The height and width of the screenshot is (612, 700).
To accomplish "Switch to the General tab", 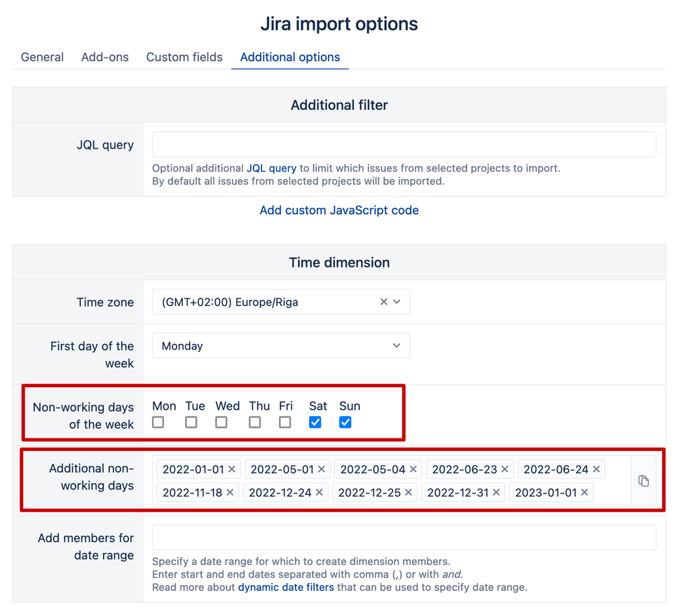I will (43, 57).
